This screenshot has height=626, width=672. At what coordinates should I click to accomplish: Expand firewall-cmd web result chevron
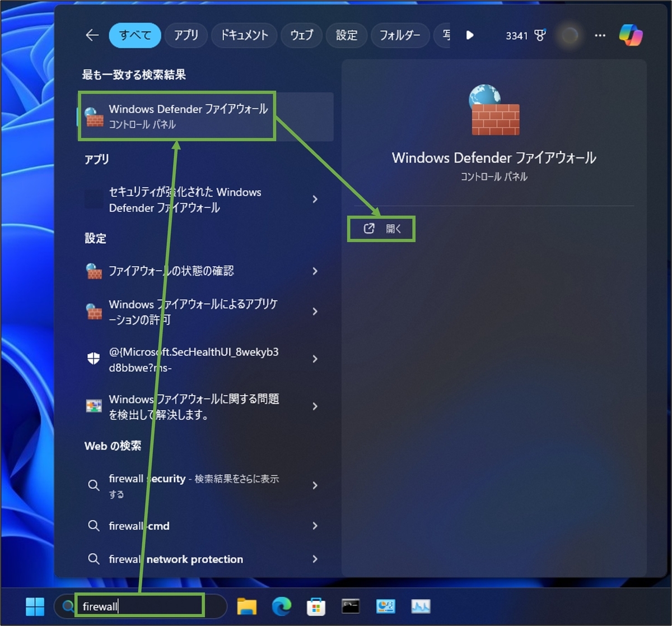pyautogui.click(x=315, y=526)
